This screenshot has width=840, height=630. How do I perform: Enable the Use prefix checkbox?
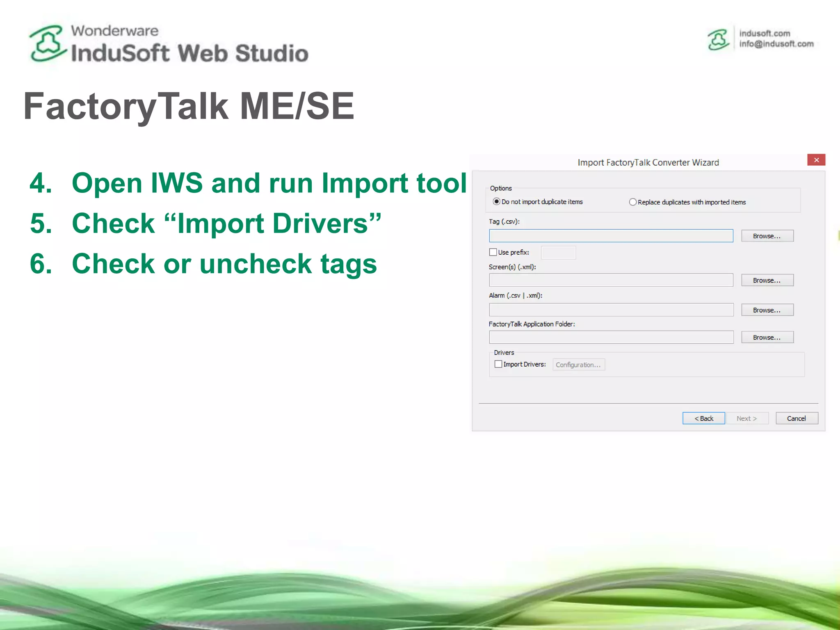click(493, 252)
